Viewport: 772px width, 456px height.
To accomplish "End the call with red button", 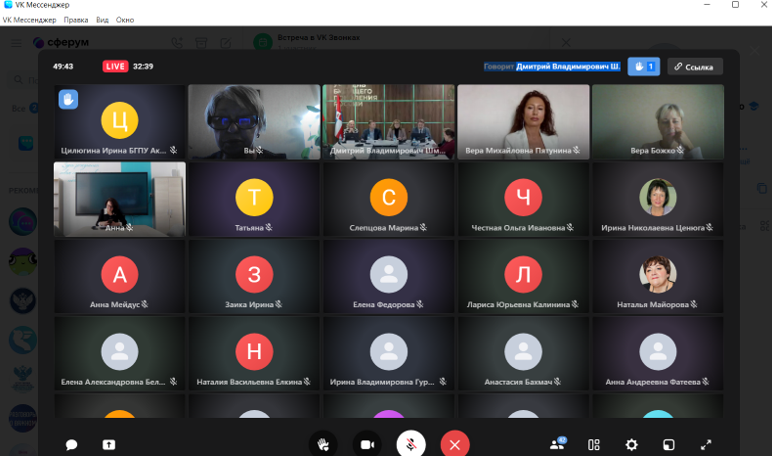I will (x=455, y=444).
